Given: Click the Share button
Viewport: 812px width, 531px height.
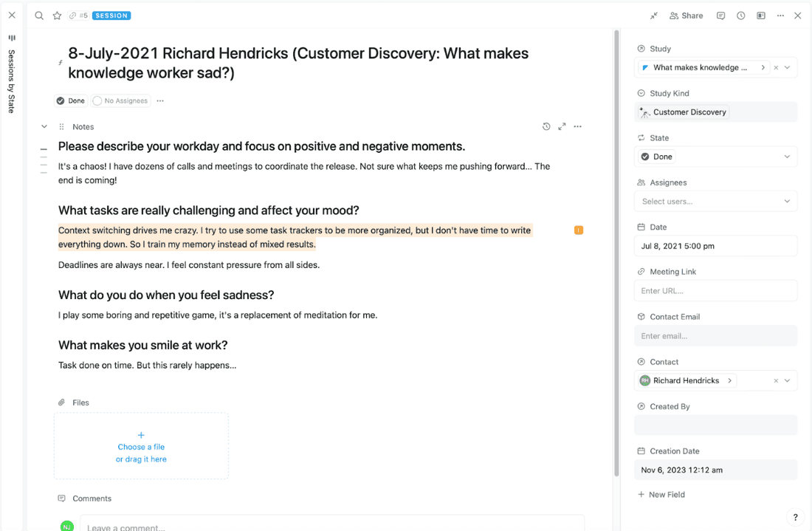Looking at the screenshot, I should click(x=686, y=16).
